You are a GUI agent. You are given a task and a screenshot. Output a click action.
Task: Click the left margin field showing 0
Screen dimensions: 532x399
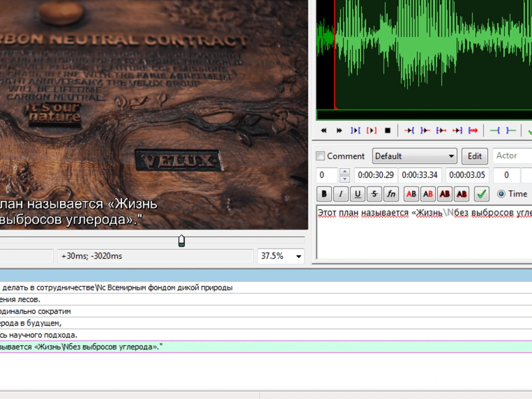[506, 175]
